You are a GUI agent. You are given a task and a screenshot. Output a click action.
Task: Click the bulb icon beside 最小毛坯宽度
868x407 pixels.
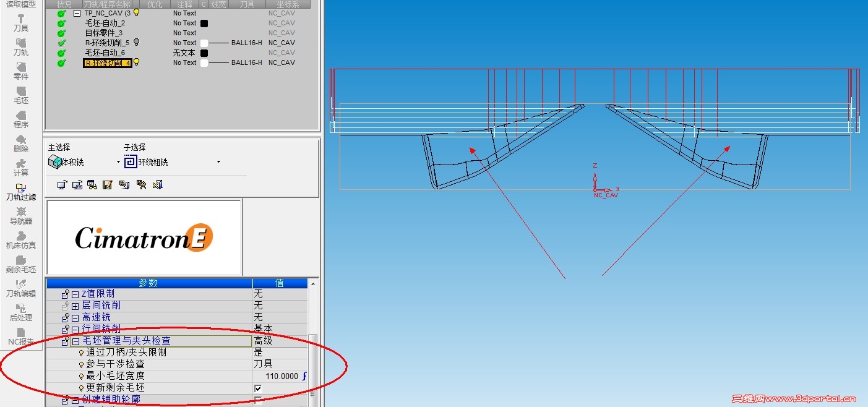click(x=81, y=376)
